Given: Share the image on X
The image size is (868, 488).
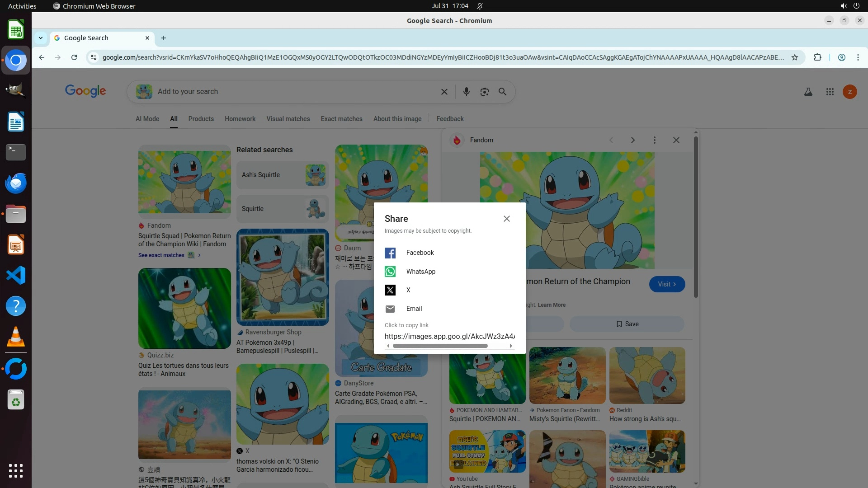Looking at the screenshot, I should coord(390,290).
